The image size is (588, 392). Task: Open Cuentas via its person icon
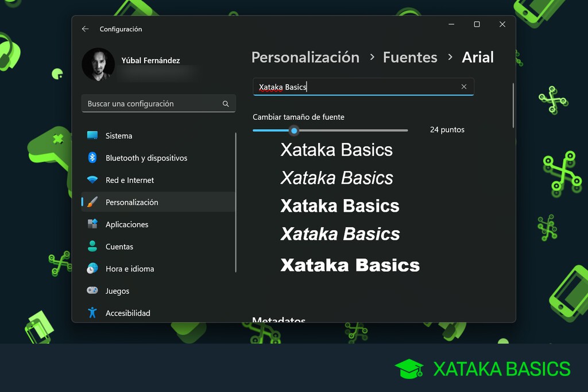click(92, 246)
